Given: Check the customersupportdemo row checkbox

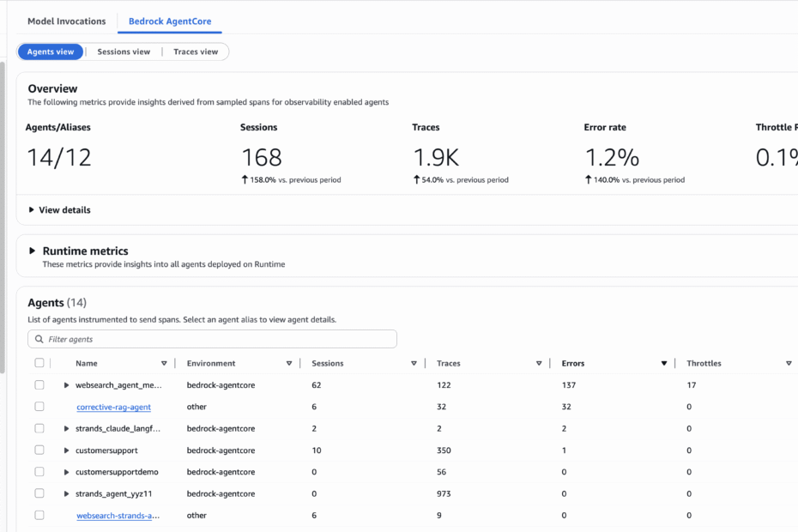Looking at the screenshot, I should pos(39,471).
